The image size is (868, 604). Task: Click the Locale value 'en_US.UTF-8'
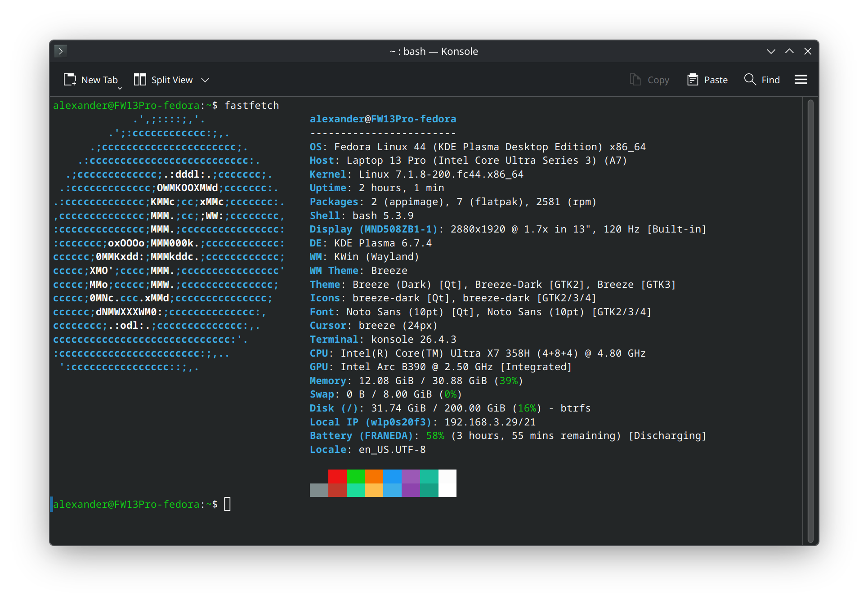coord(392,450)
